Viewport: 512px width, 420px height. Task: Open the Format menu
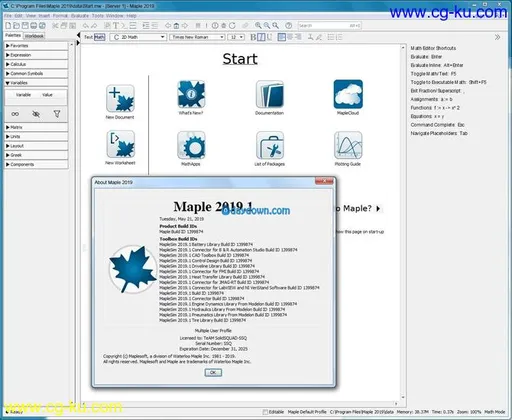(x=60, y=16)
